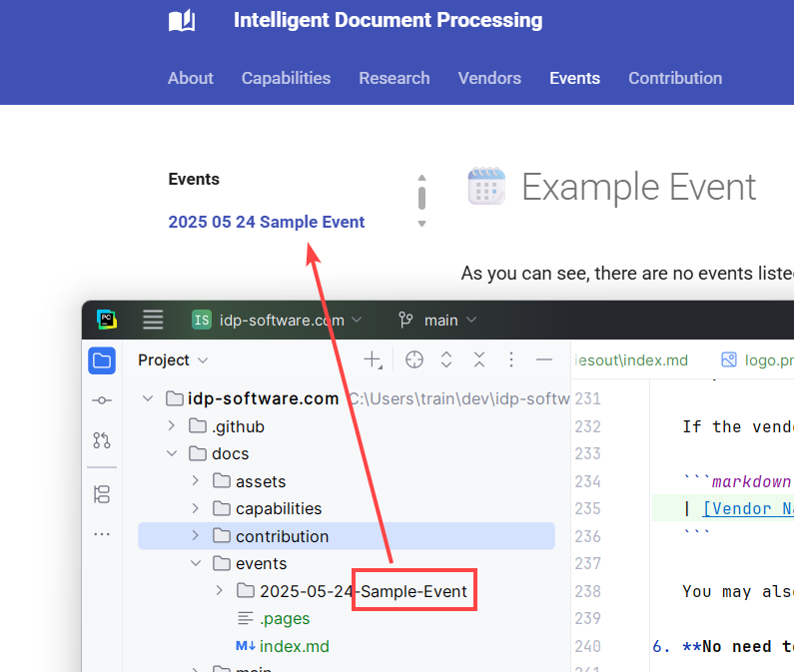Click the sidebar scrollbar up arrow
794x672 pixels.
coord(421,179)
